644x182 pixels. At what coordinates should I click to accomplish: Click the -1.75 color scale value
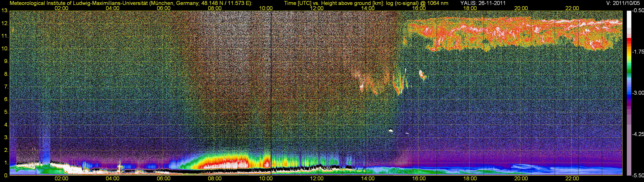click(638, 52)
